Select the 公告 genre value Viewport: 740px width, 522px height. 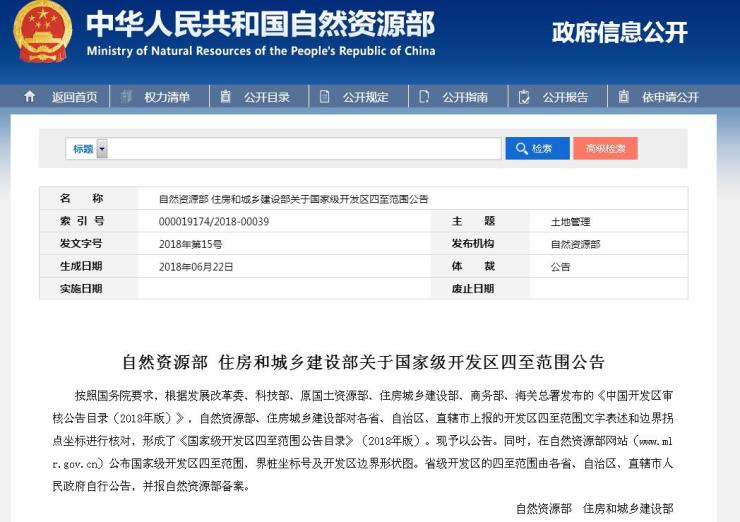(560, 267)
